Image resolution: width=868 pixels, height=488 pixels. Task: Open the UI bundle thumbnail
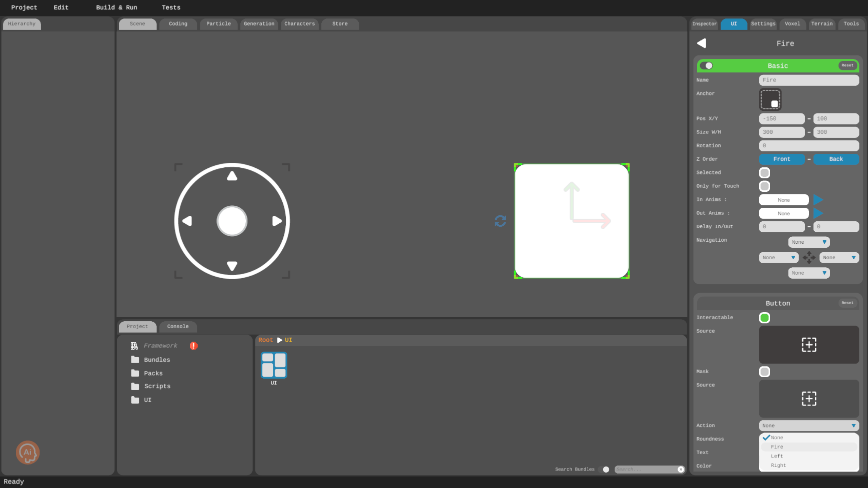[274, 365]
